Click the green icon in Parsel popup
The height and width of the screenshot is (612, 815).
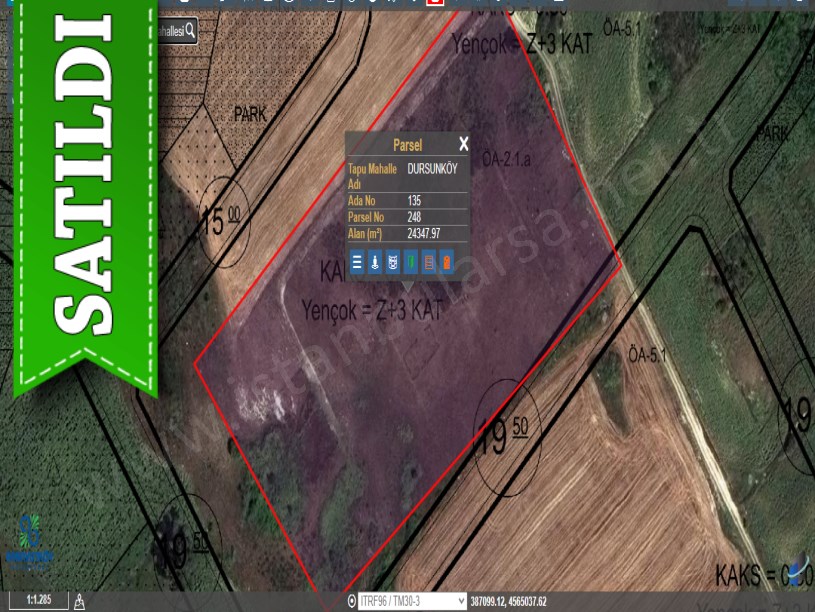pyautogui.click(x=411, y=264)
